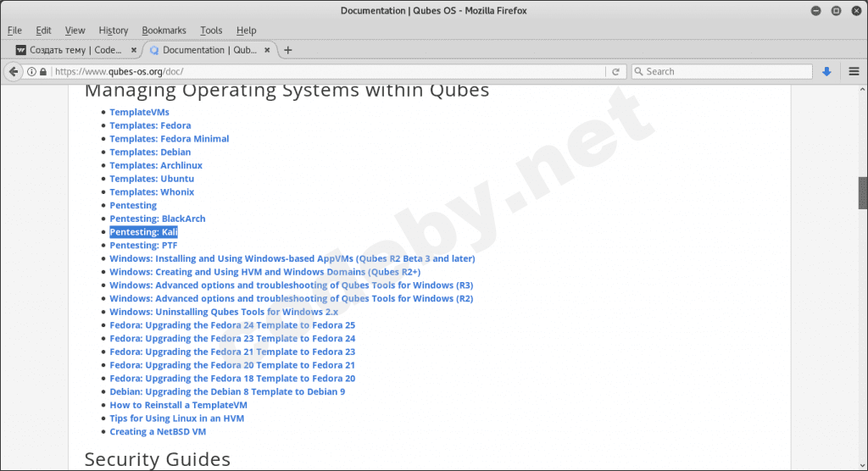
Task: Focus the Search input field
Action: tap(722, 71)
